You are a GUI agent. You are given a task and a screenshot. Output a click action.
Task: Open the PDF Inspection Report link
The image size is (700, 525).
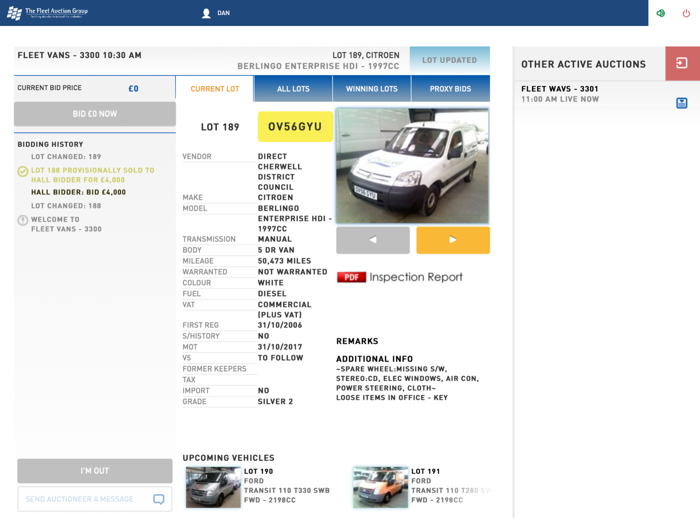400,277
